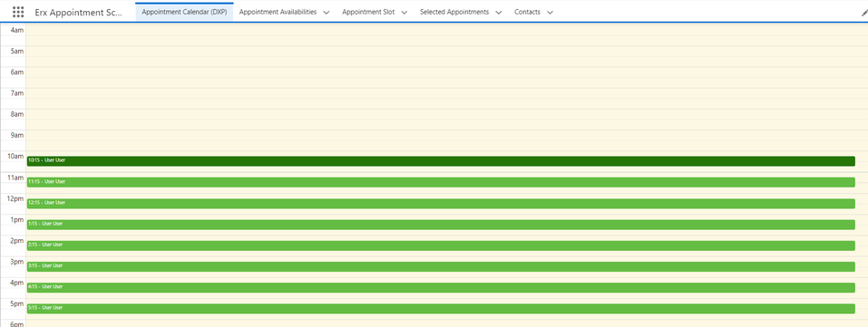The width and height of the screenshot is (868, 327).
Task: Select the 5:15 User User appointment
Action: click(441, 308)
